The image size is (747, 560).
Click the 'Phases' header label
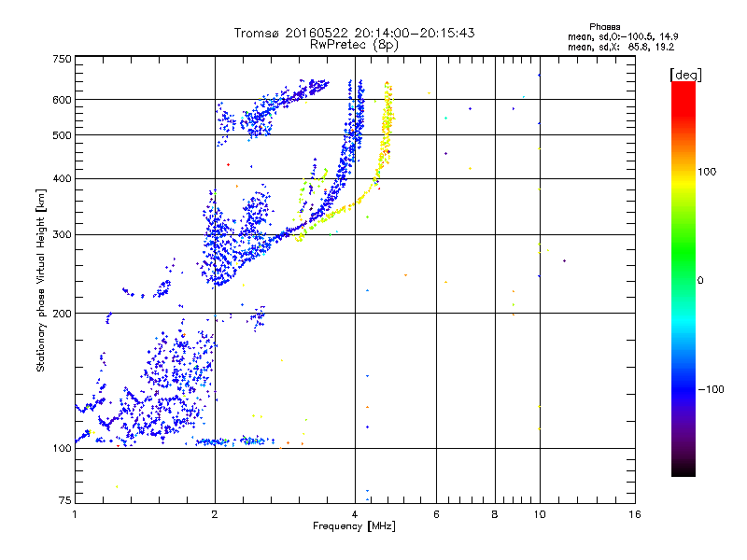tap(604, 27)
